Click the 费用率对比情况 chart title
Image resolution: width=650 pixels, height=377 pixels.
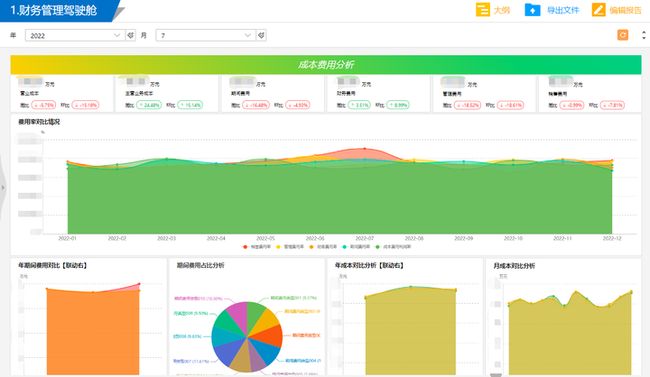point(39,122)
